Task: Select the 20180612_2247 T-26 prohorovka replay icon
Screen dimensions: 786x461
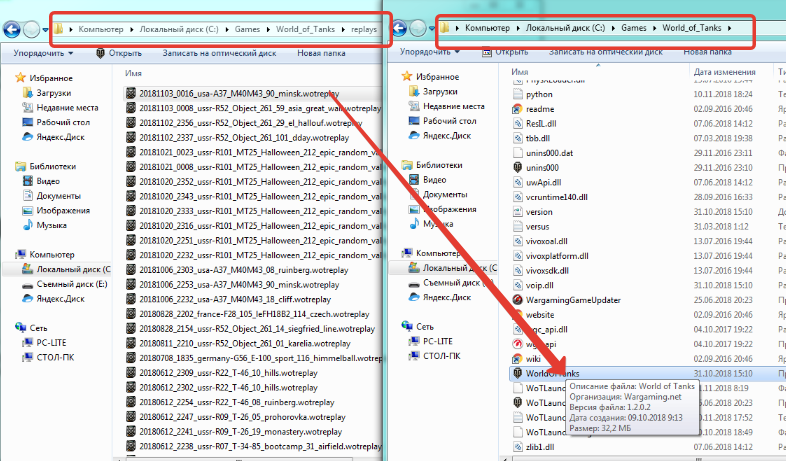Action: click(131, 416)
